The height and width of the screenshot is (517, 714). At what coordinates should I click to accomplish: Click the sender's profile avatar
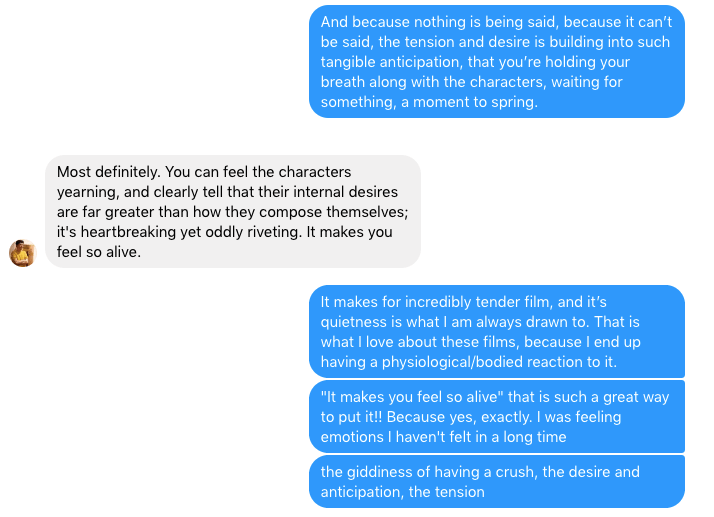[x=22, y=253]
